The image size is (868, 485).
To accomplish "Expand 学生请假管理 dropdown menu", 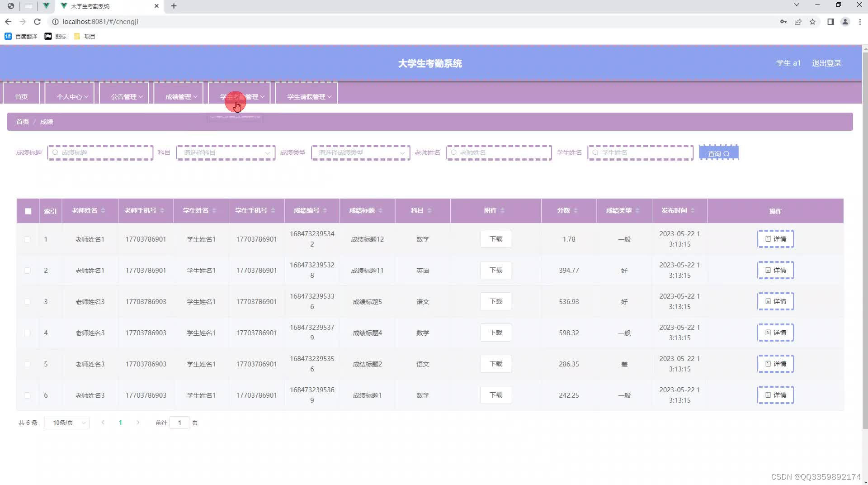I will tap(307, 94).
